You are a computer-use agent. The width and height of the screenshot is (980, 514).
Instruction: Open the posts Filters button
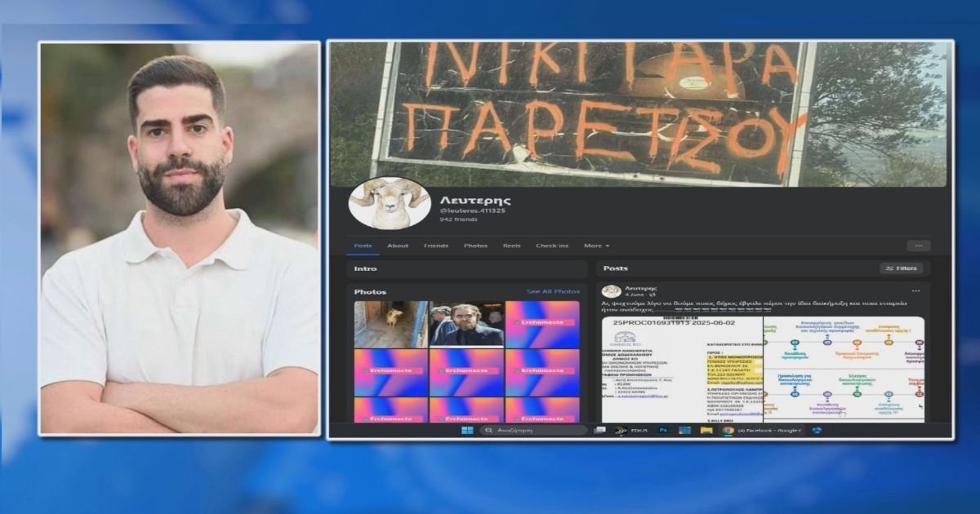click(902, 268)
